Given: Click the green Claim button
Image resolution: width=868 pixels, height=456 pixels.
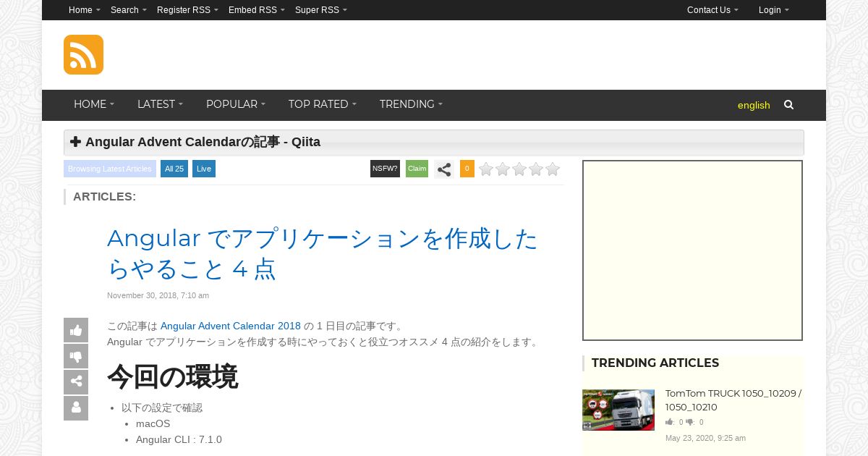Looking at the screenshot, I should tap(417, 169).
